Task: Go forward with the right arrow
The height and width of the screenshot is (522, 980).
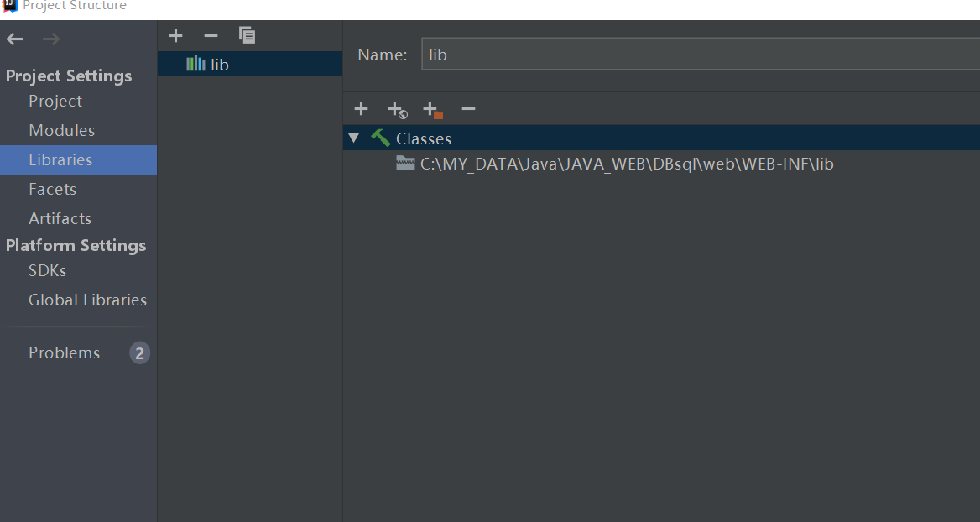Action: (51, 39)
